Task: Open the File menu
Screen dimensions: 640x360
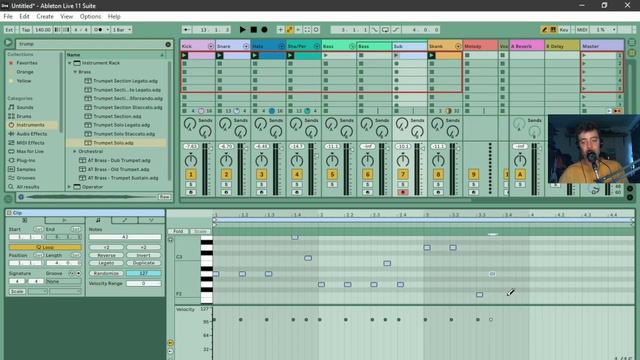Action: coord(8,16)
